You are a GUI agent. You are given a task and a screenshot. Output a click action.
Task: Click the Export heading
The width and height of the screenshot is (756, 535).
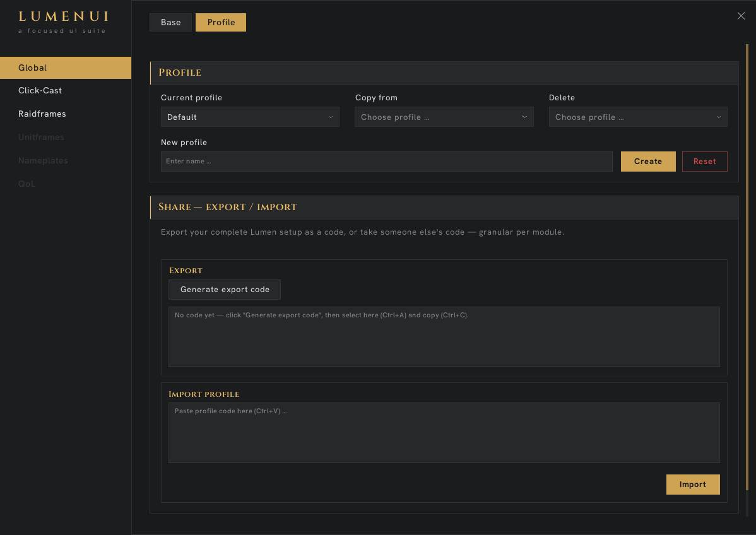(x=186, y=271)
